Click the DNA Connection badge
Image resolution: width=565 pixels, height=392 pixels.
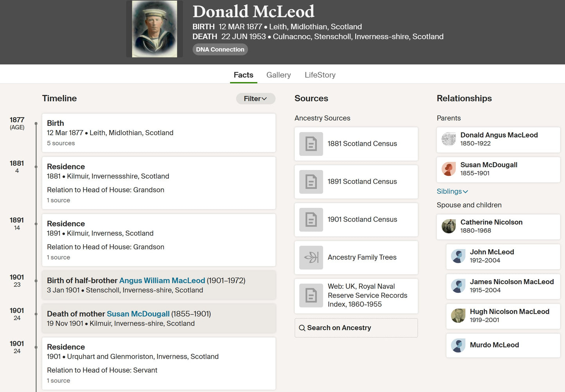tap(220, 49)
